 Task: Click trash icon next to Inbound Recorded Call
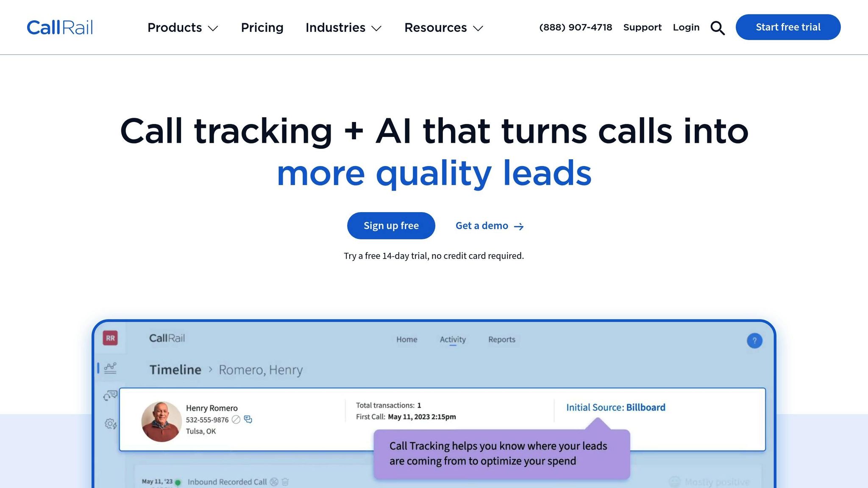285,482
